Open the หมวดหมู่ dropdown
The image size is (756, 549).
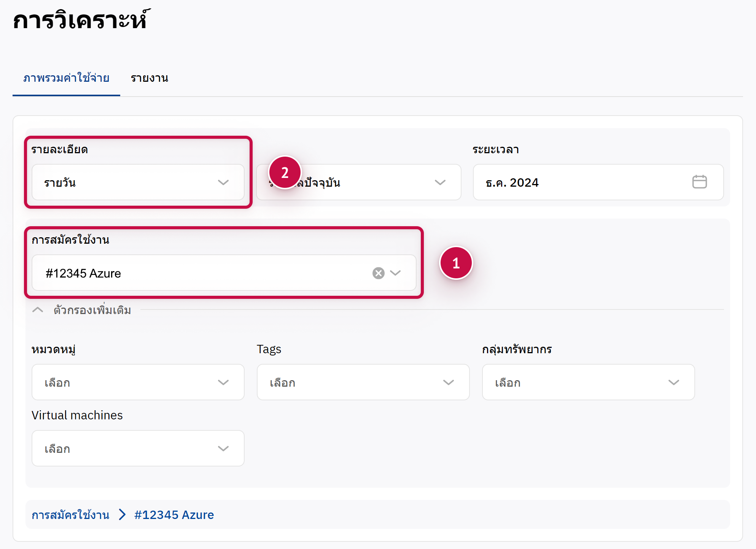pos(138,382)
